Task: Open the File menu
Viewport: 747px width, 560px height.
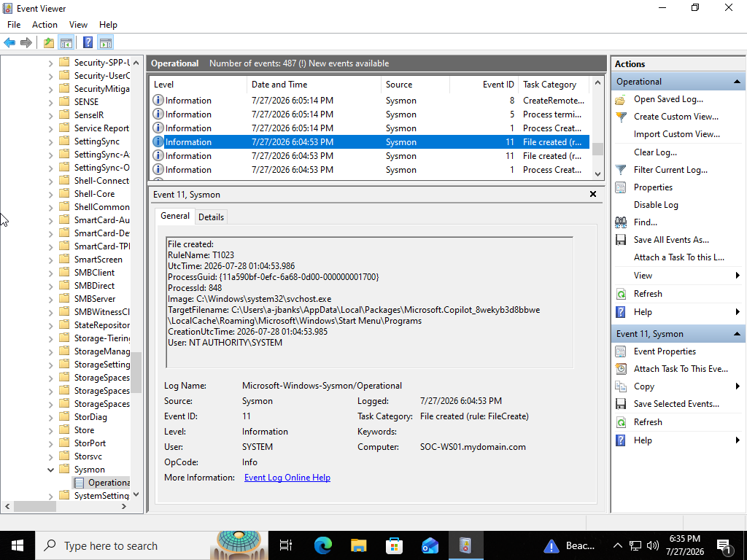Action: tap(14, 25)
